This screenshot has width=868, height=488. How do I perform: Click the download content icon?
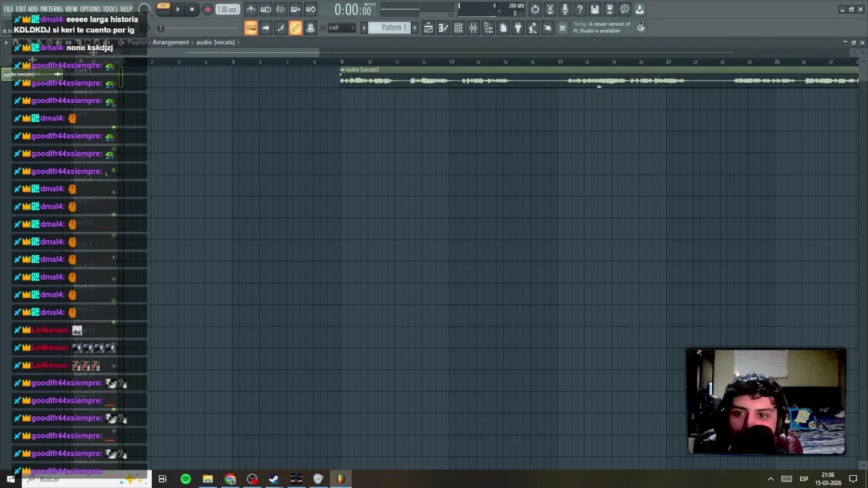(639, 9)
